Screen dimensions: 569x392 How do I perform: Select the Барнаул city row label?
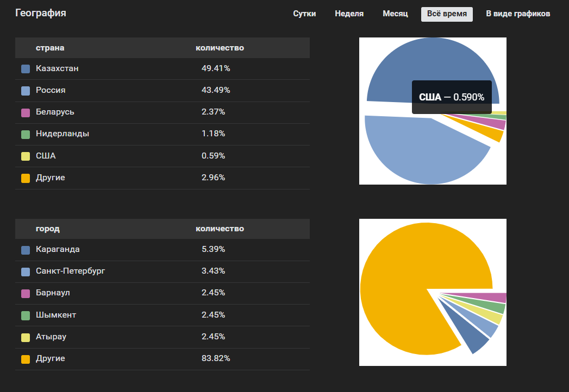[x=53, y=293]
